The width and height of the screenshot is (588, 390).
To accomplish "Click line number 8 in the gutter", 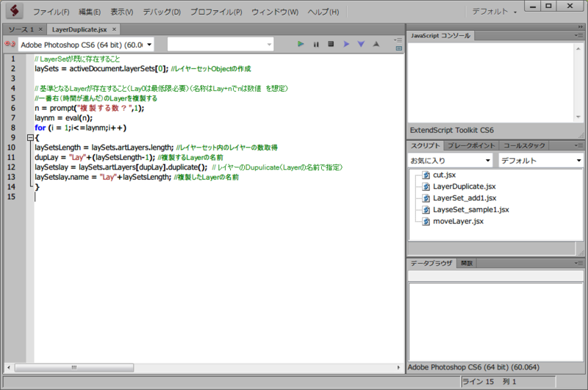I will point(13,128).
